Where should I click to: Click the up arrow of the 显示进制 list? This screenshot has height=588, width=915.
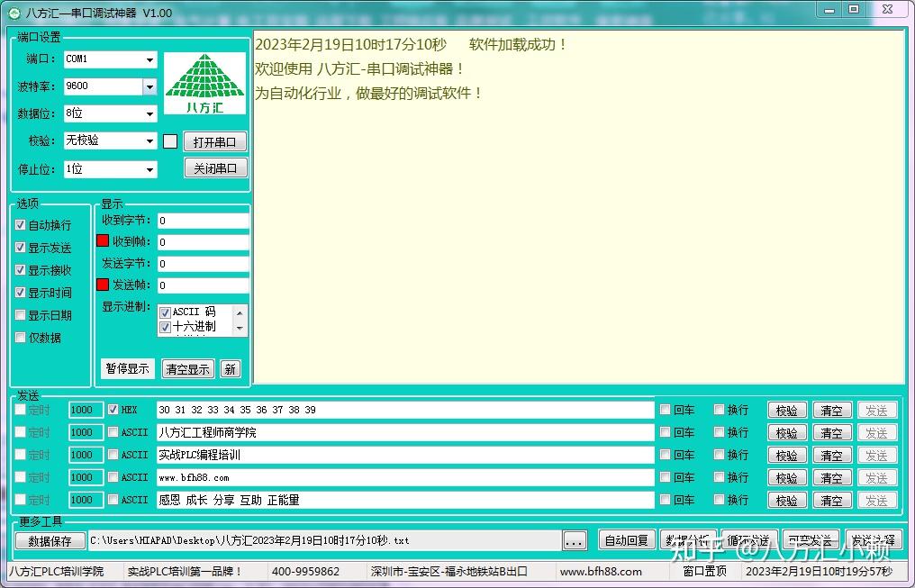pyautogui.click(x=240, y=313)
